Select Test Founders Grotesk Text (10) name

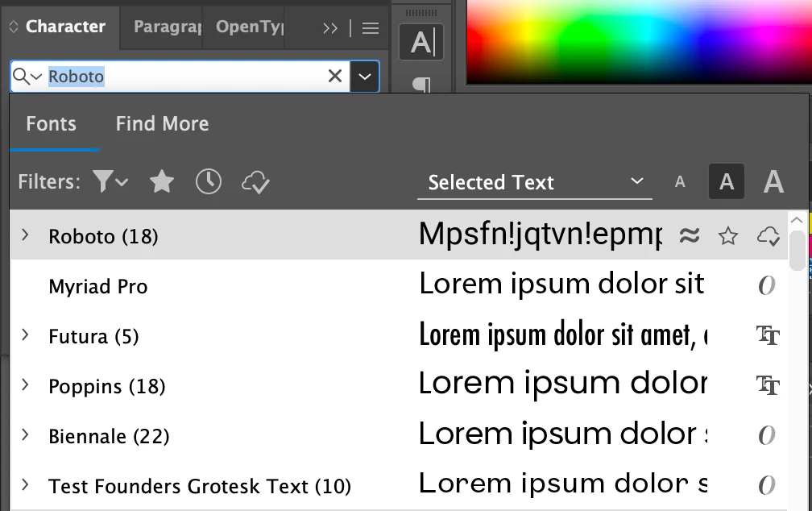pos(200,487)
